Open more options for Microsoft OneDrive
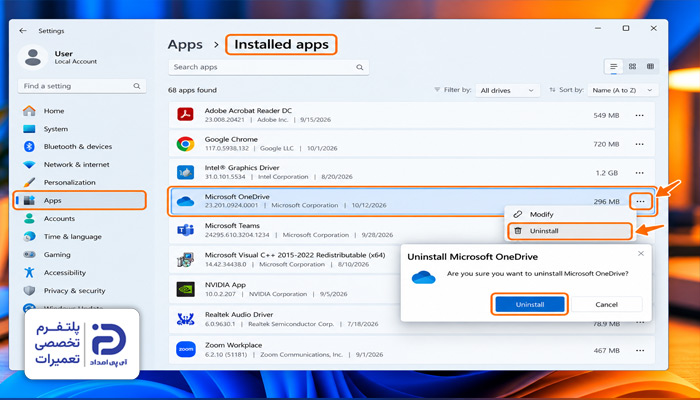The height and width of the screenshot is (400, 700). tap(641, 201)
